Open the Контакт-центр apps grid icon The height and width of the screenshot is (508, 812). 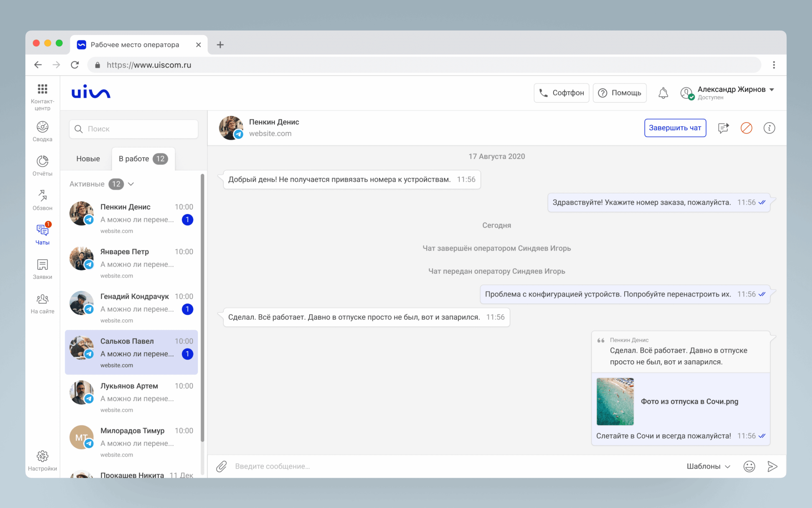(x=42, y=89)
